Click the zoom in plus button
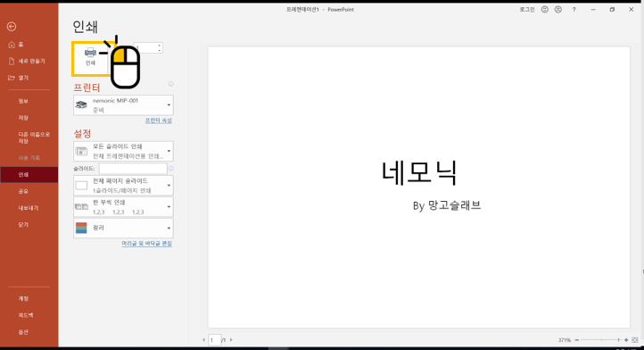 (626, 340)
